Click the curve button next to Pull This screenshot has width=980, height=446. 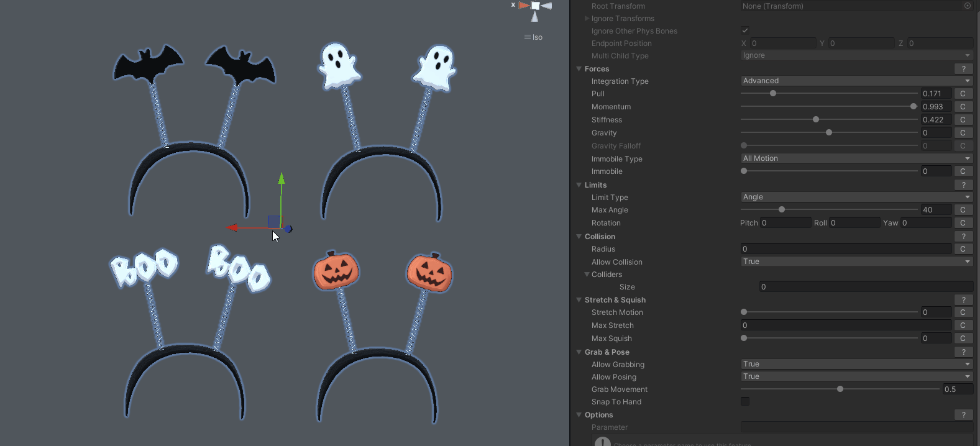pyautogui.click(x=963, y=94)
